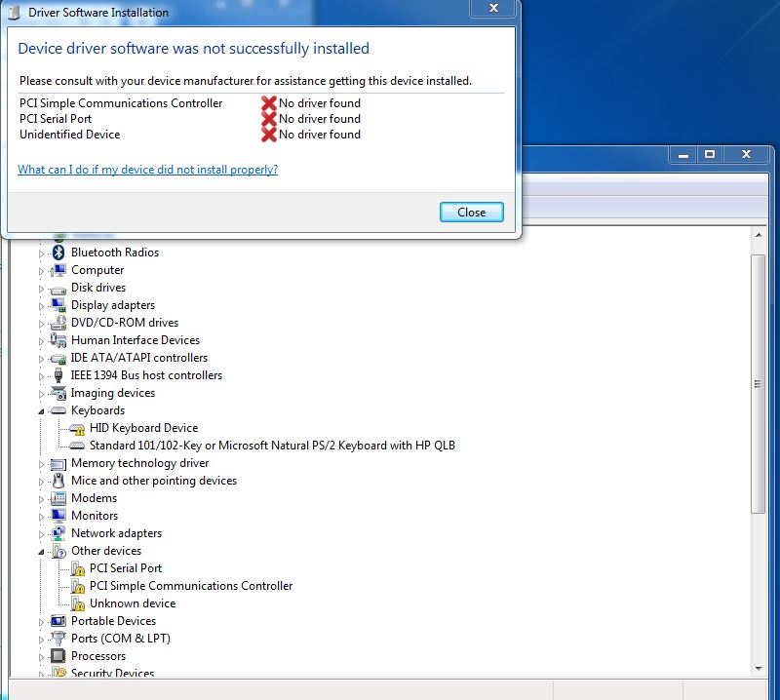Image resolution: width=780 pixels, height=700 pixels.
Task: Expand the Processors node
Action: [x=41, y=656]
